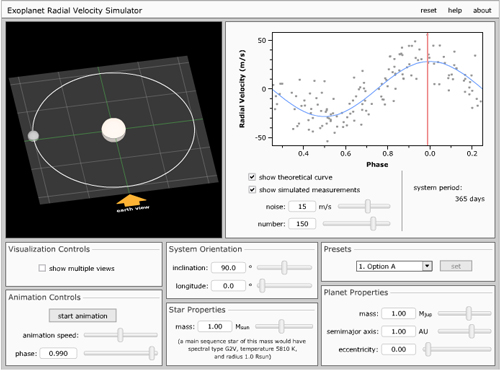Open the about link

point(482,10)
